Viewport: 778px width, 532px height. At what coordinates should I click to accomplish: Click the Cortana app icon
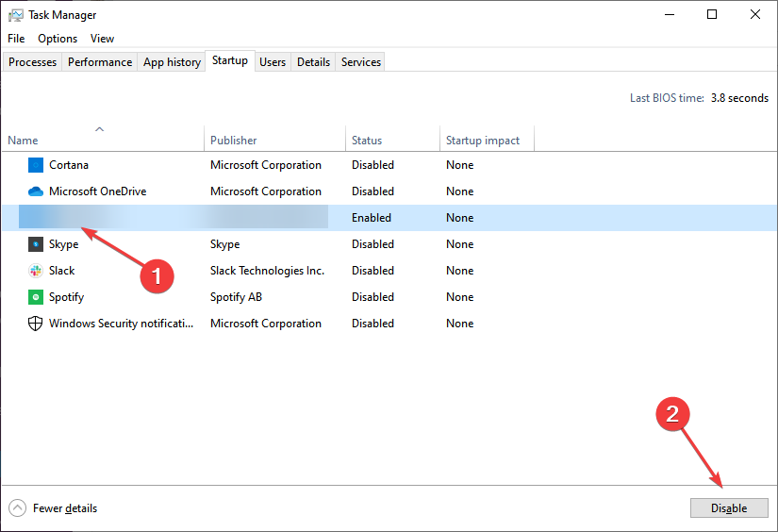pos(35,165)
